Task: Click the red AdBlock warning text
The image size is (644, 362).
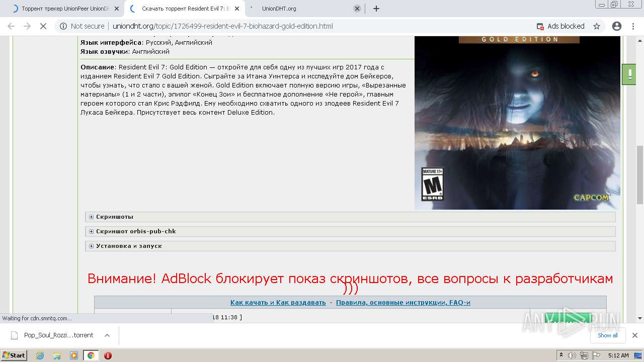Action: coord(350,283)
